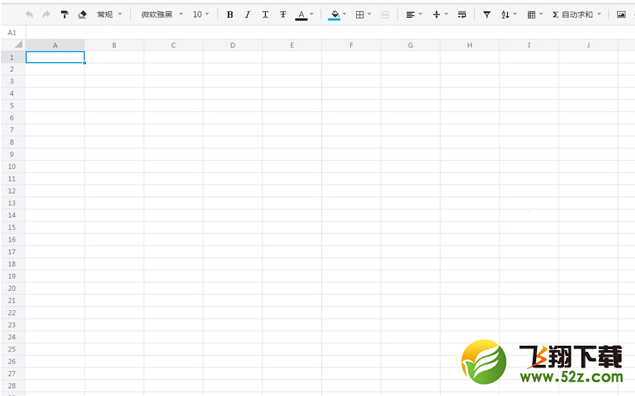635x396 pixels.
Task: Toggle italic text formatting
Action: 247,15
